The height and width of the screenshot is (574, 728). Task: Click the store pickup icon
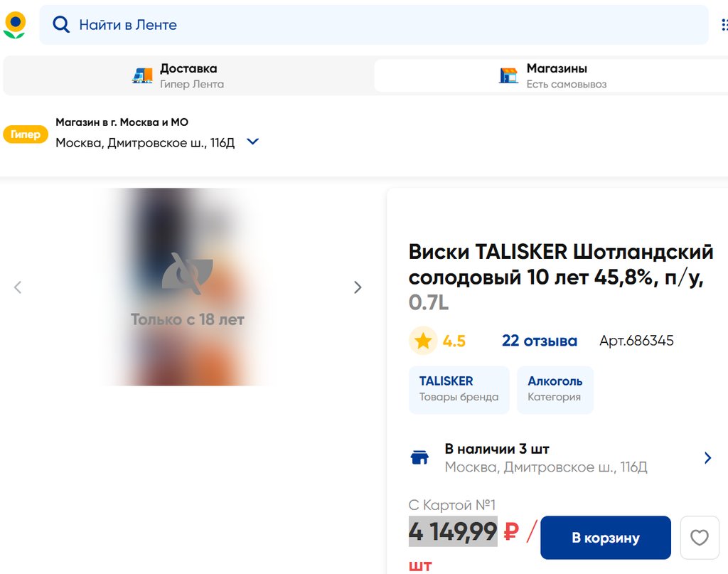coord(508,75)
